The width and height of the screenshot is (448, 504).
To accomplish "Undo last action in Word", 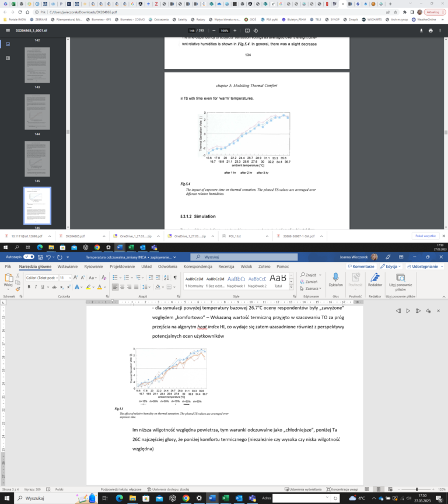I will pos(48,257).
